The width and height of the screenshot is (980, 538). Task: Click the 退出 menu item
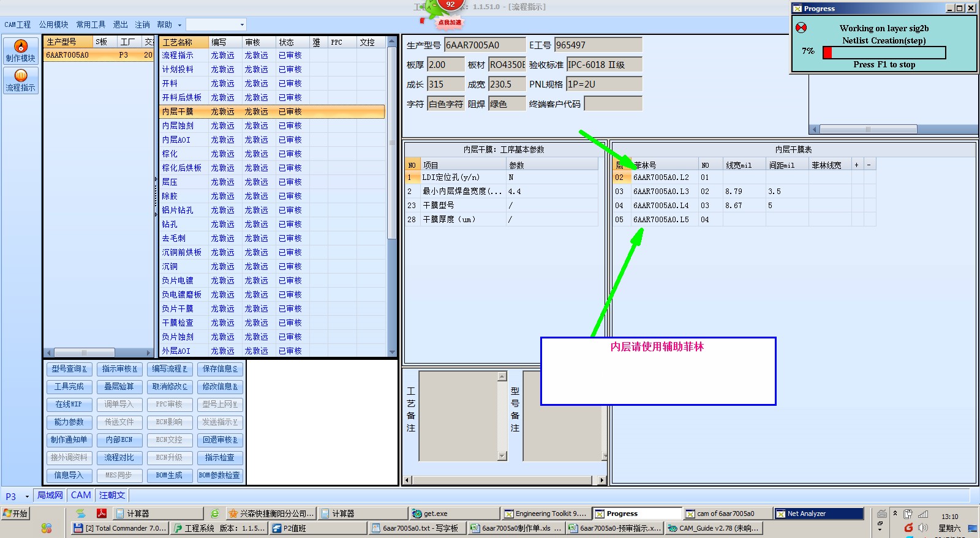[x=120, y=24]
